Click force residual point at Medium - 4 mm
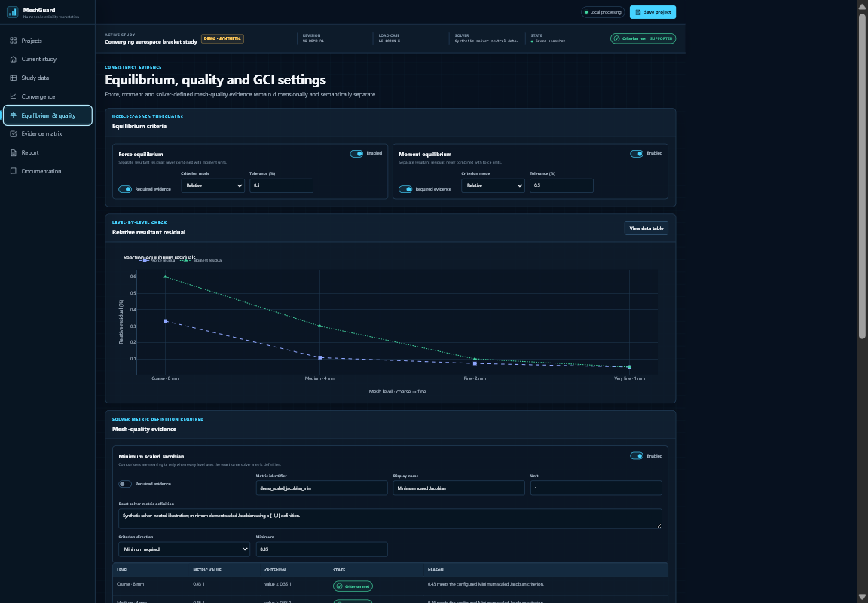This screenshot has height=603, width=868. coord(320,358)
